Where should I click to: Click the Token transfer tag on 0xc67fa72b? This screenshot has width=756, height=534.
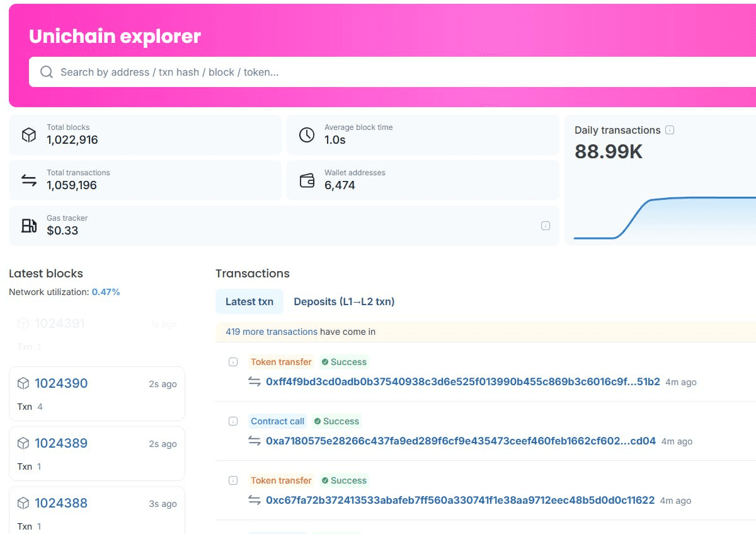click(x=281, y=480)
